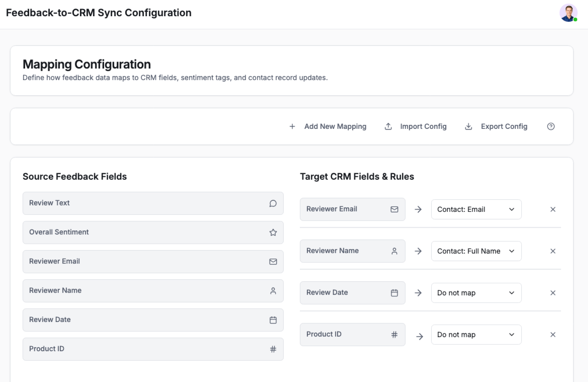Click the plus icon beside Add New Mapping

click(292, 126)
